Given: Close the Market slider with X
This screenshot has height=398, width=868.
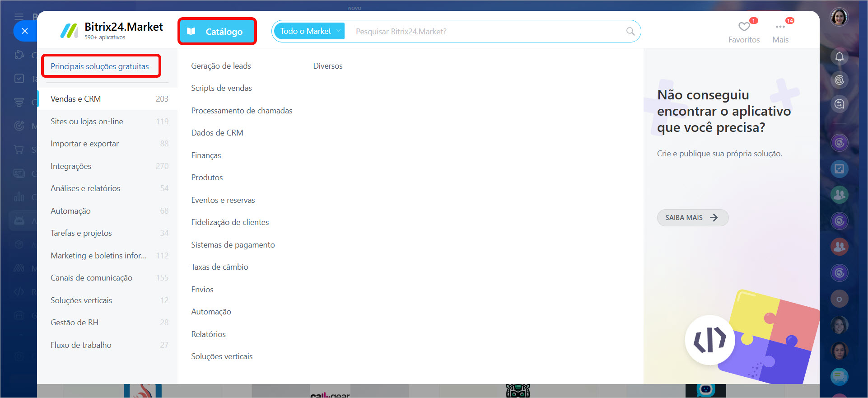Looking at the screenshot, I should coord(25,31).
